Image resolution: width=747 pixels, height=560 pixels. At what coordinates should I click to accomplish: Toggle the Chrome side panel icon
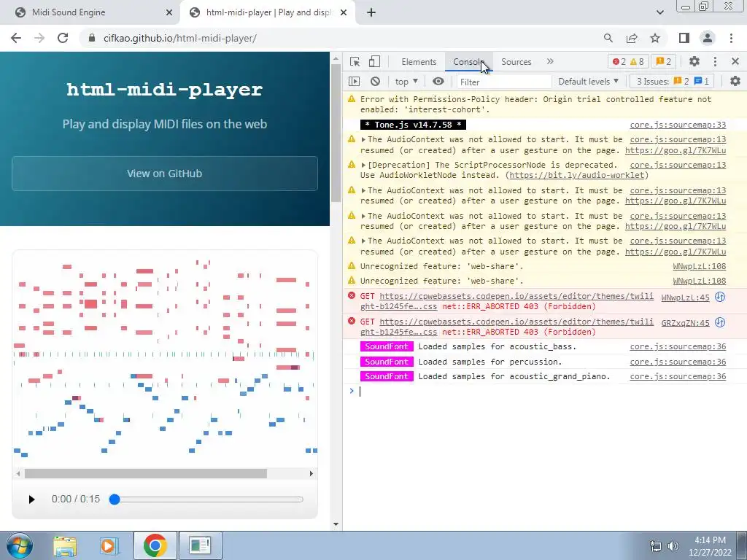(684, 38)
